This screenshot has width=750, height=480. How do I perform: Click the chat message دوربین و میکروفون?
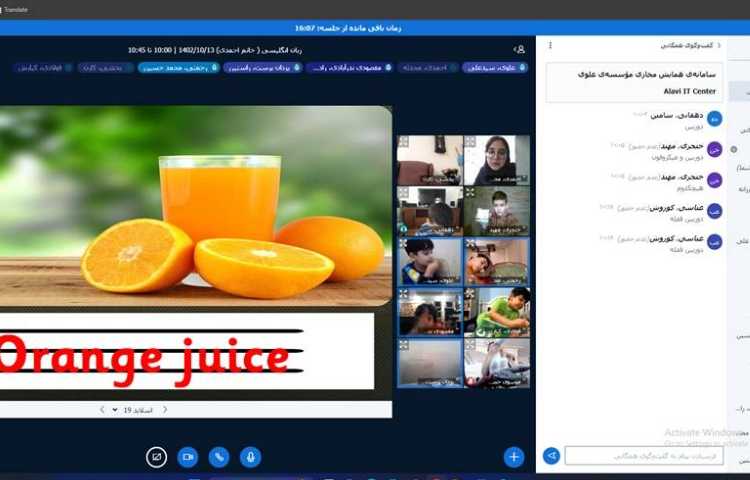pyautogui.click(x=677, y=157)
